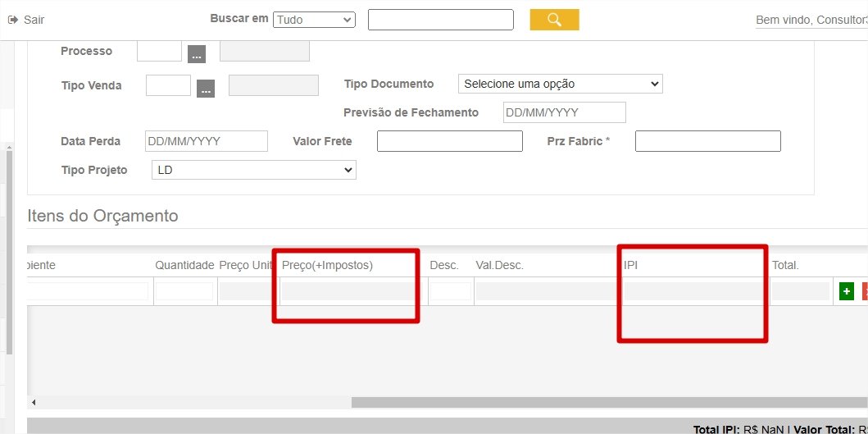Click the Valor Frete input field

coord(450,141)
